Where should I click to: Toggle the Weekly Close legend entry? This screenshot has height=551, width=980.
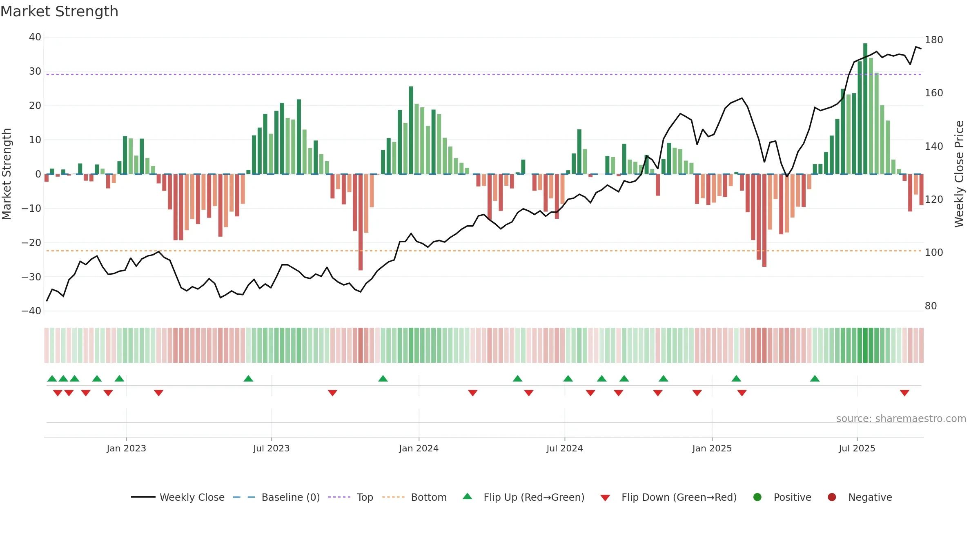click(x=178, y=497)
